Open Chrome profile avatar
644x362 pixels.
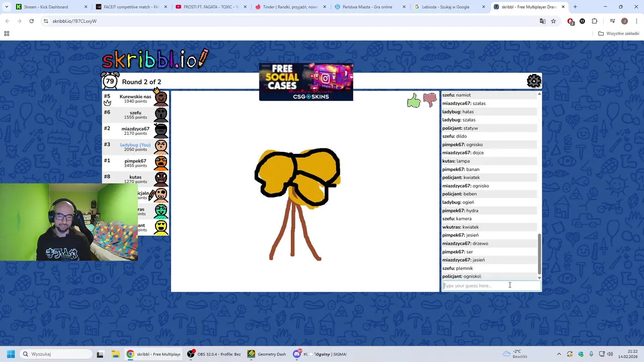pos(624,21)
